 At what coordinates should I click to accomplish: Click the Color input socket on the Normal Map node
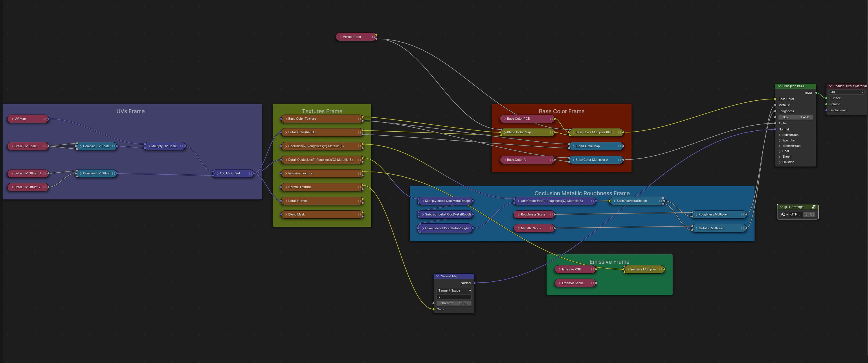pyautogui.click(x=434, y=309)
